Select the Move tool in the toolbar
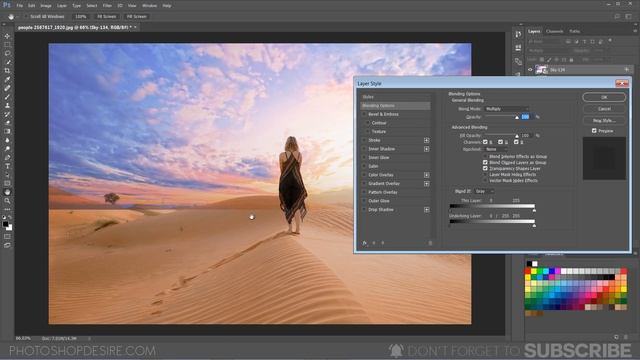This screenshot has width=640, height=360. (x=7, y=36)
